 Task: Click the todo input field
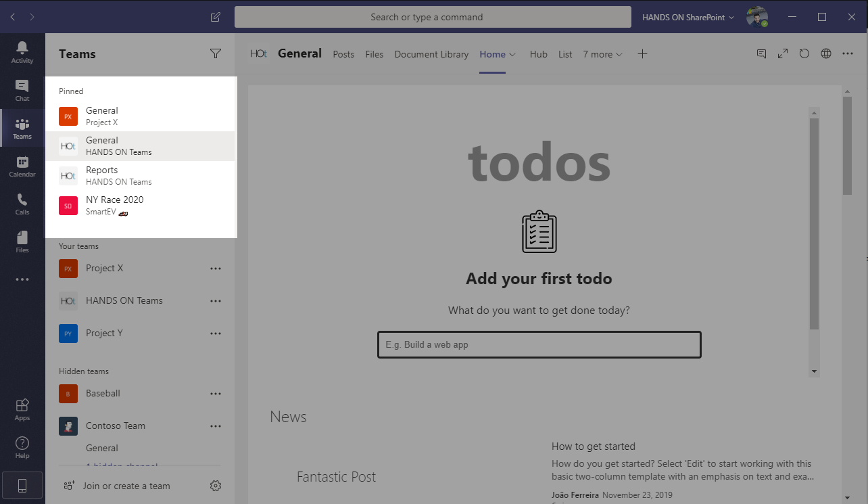[539, 344]
